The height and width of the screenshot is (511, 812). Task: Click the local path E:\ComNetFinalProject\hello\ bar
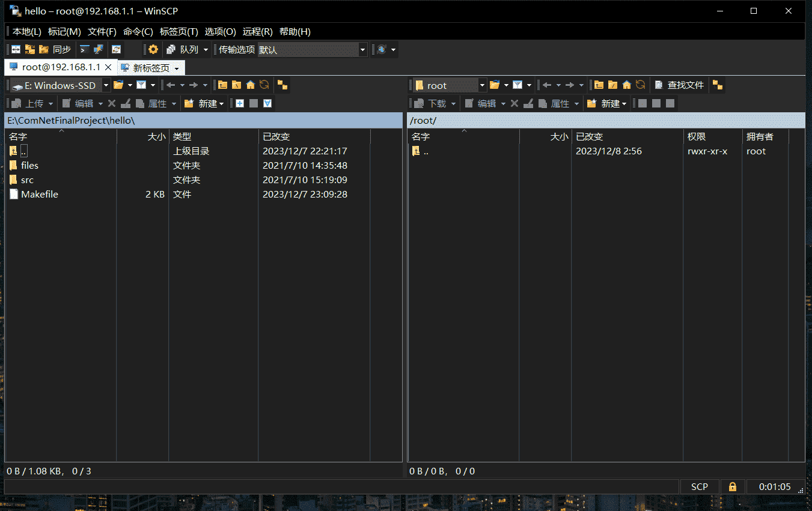point(203,121)
